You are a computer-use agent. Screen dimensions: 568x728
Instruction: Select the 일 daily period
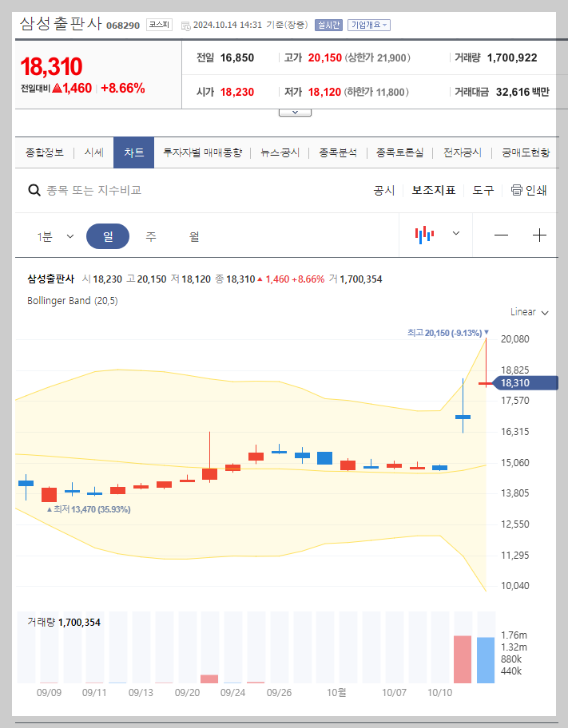click(x=108, y=236)
